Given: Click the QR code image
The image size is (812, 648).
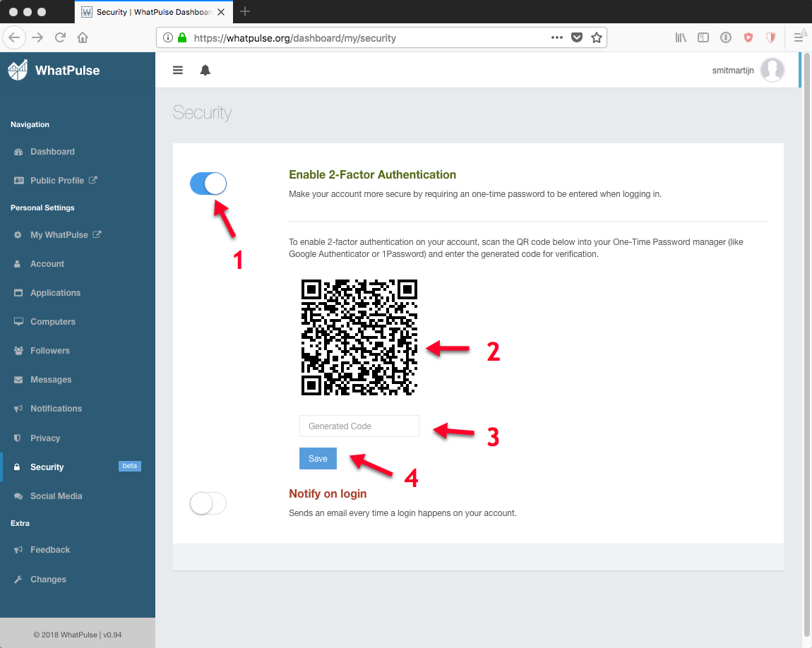Looking at the screenshot, I should click(x=359, y=337).
